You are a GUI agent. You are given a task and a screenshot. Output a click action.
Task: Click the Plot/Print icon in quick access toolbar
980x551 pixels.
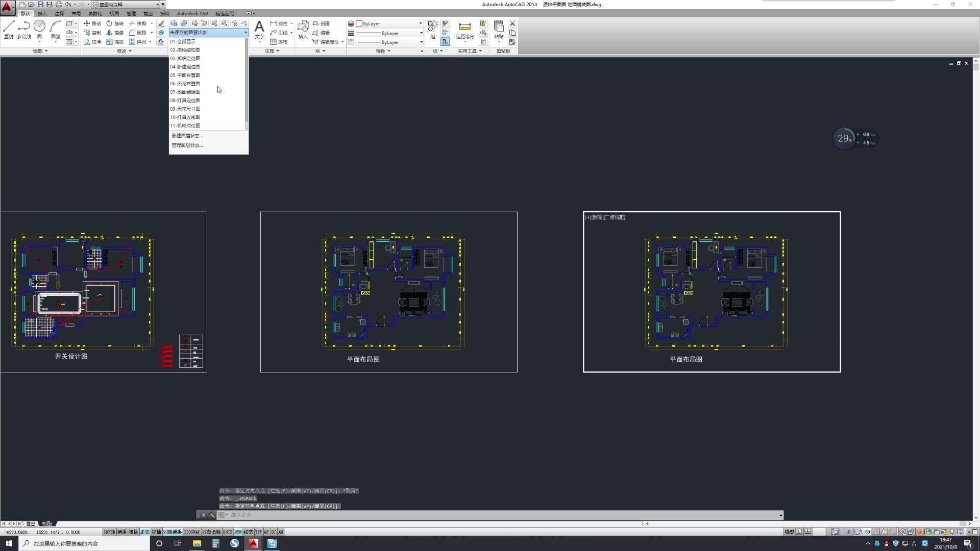tap(59, 5)
